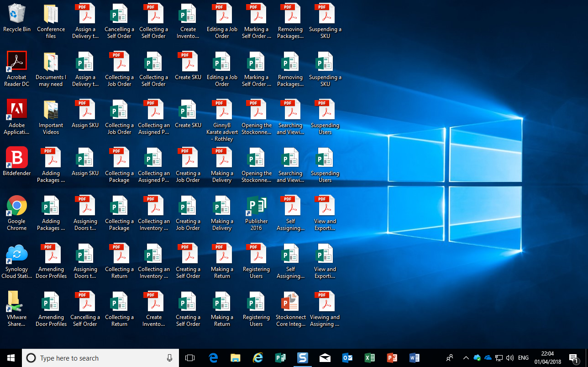588x367 pixels.
Task: Open File Explorer from the taskbar
Action: 235,358
